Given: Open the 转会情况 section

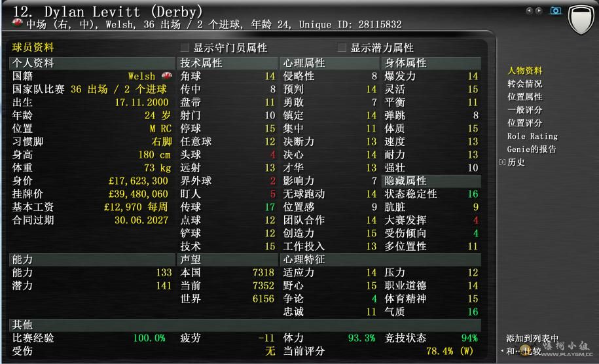Looking at the screenshot, I should pyautogui.click(x=524, y=84).
